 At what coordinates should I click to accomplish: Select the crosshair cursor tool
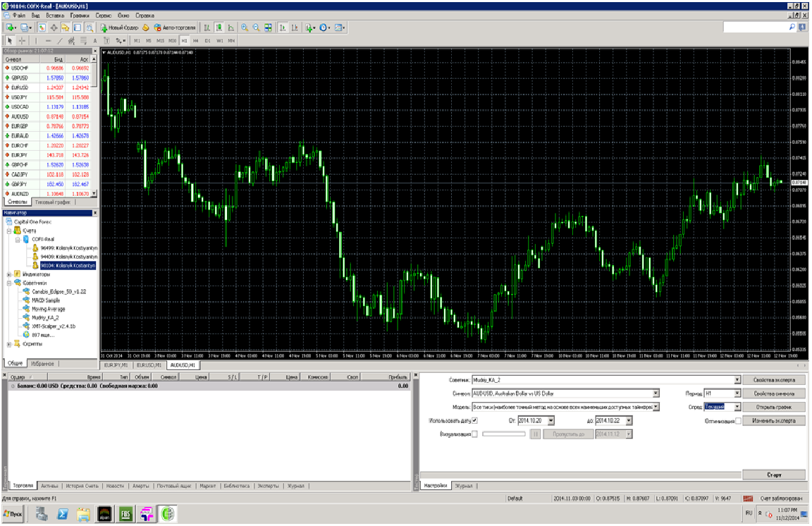pos(22,40)
